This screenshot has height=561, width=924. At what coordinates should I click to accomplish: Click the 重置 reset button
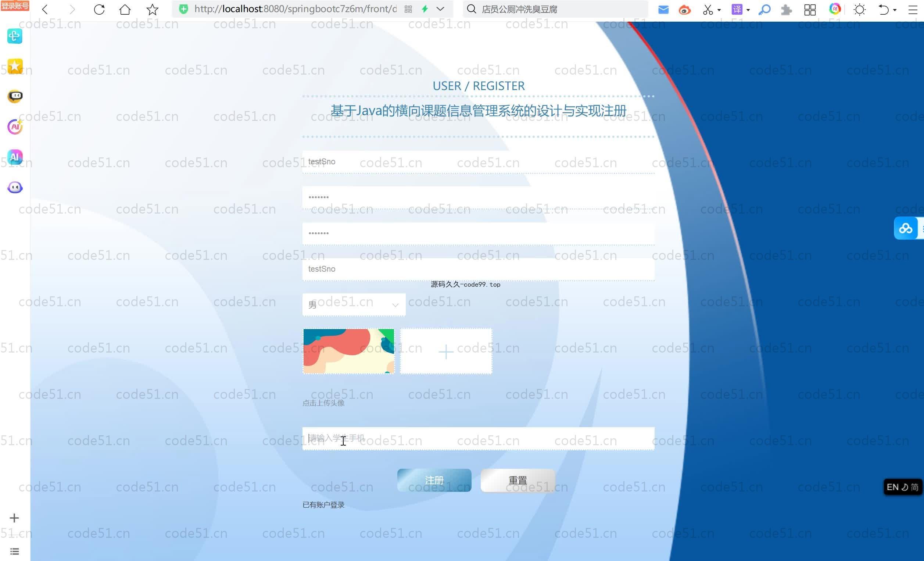pyautogui.click(x=517, y=480)
